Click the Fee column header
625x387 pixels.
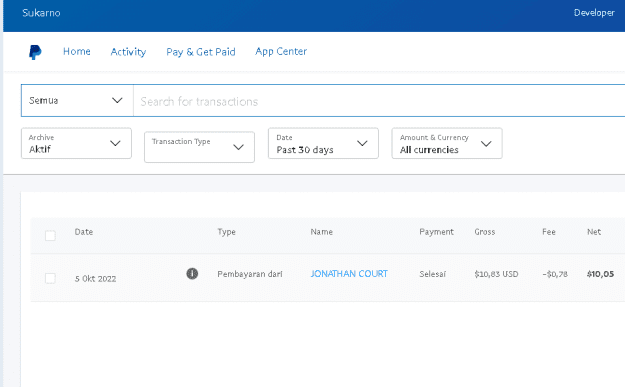point(548,232)
